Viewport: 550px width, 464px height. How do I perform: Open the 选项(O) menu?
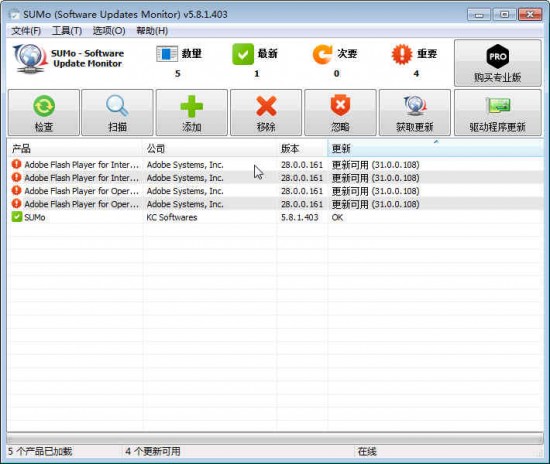tap(109, 31)
